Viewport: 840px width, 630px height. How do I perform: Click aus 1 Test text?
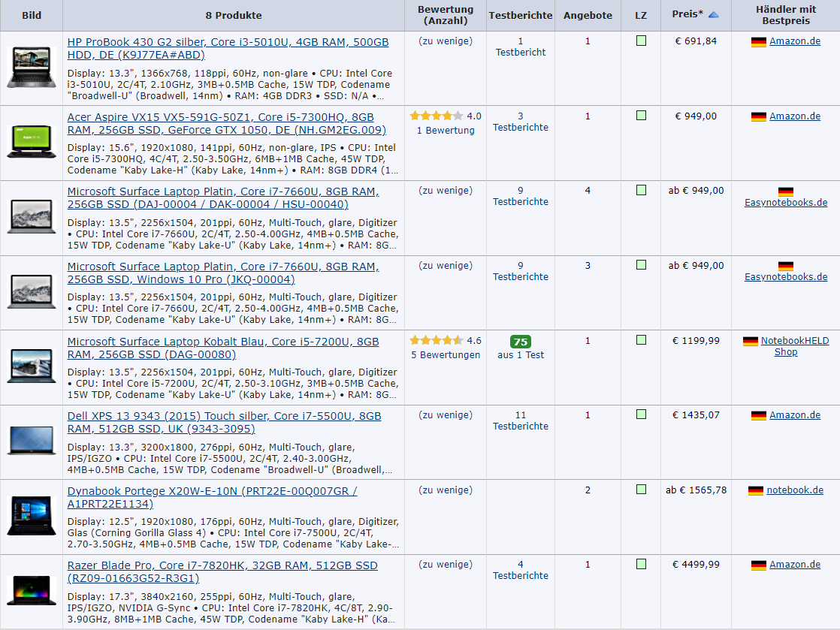pyautogui.click(x=520, y=355)
